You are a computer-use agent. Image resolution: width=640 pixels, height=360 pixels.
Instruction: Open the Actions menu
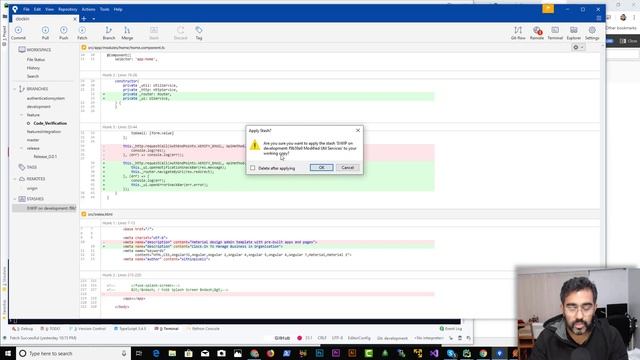[89, 9]
